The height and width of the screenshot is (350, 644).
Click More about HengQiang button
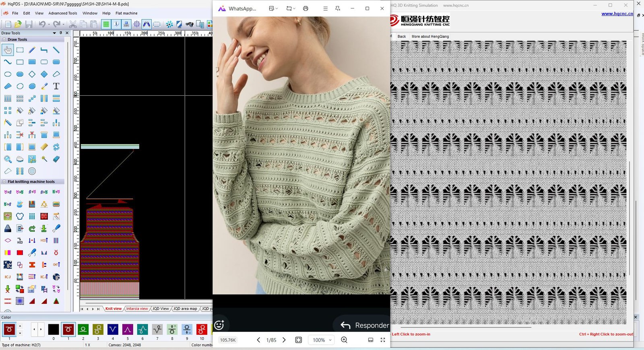[430, 37]
